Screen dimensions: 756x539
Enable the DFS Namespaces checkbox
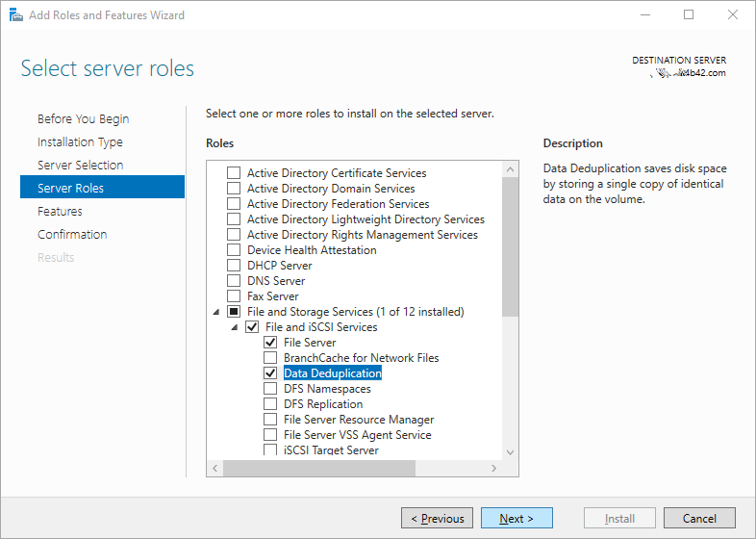pyautogui.click(x=270, y=389)
